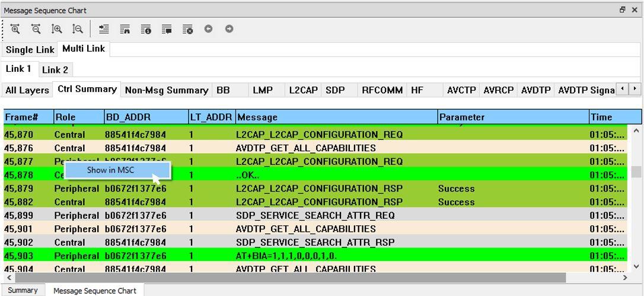Click the horizontal scrollbar right arrow
This screenshot has width=644, height=296.
(625, 278)
